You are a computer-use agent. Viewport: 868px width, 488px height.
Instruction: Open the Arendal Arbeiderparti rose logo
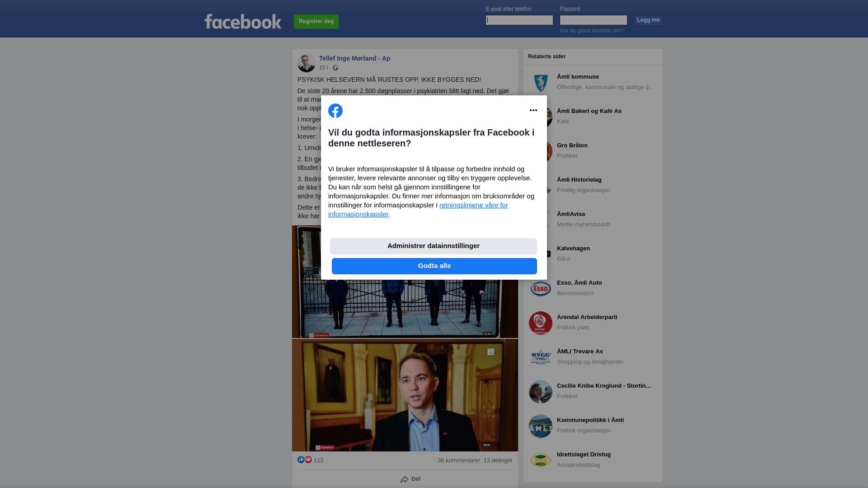[541, 323]
